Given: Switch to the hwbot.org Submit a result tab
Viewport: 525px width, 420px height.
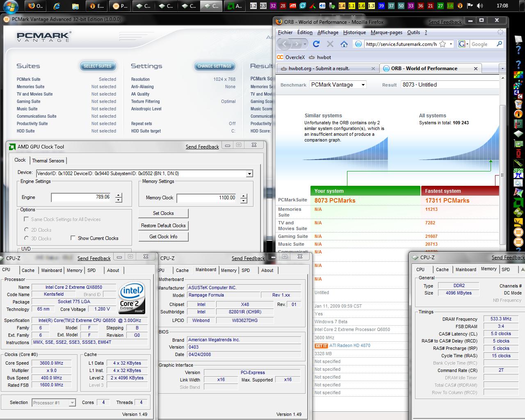Looking at the screenshot, I should (324, 68).
